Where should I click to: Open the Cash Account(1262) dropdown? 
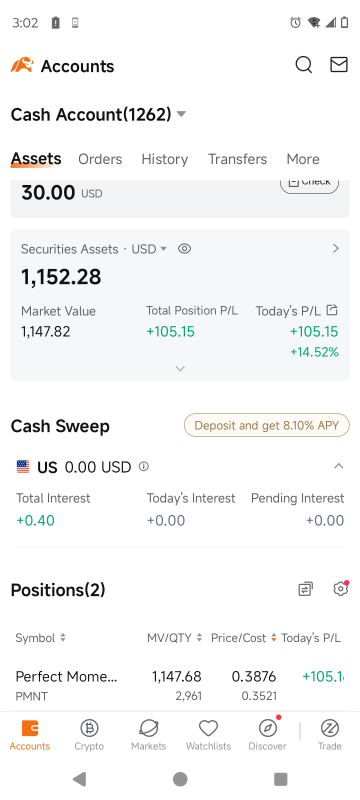point(98,114)
